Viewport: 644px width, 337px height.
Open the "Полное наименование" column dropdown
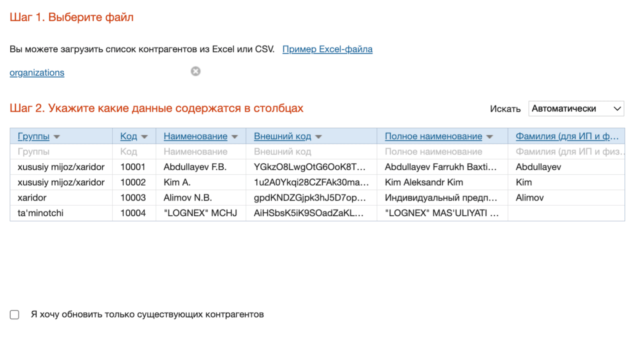pyautogui.click(x=489, y=136)
